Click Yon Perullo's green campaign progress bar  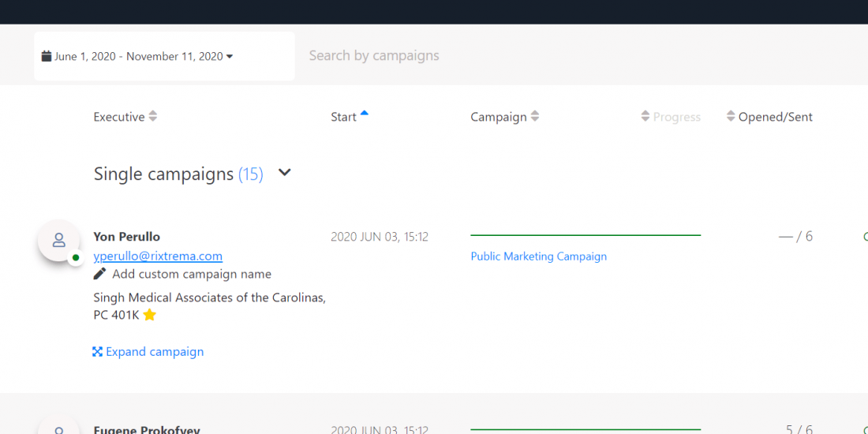tap(585, 235)
